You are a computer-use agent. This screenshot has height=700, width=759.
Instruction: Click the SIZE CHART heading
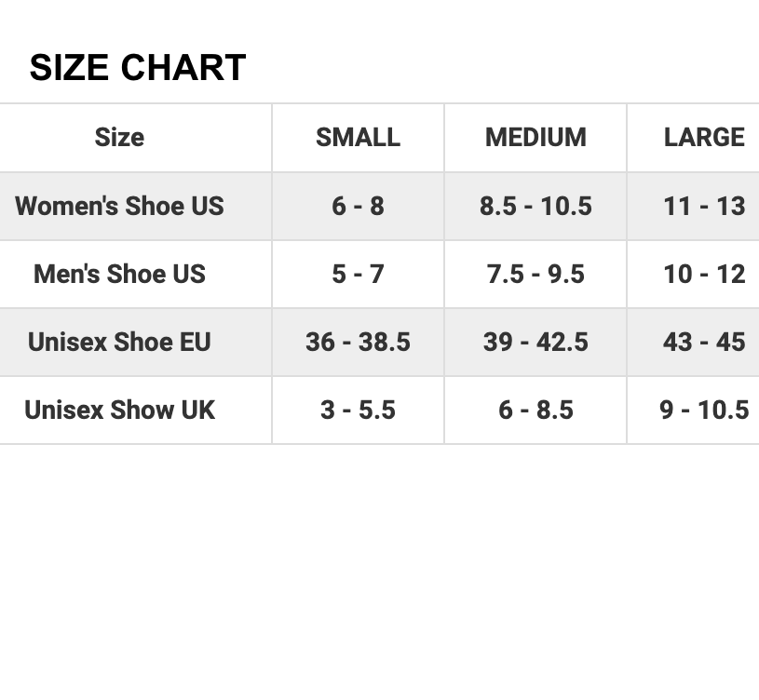[138, 67]
